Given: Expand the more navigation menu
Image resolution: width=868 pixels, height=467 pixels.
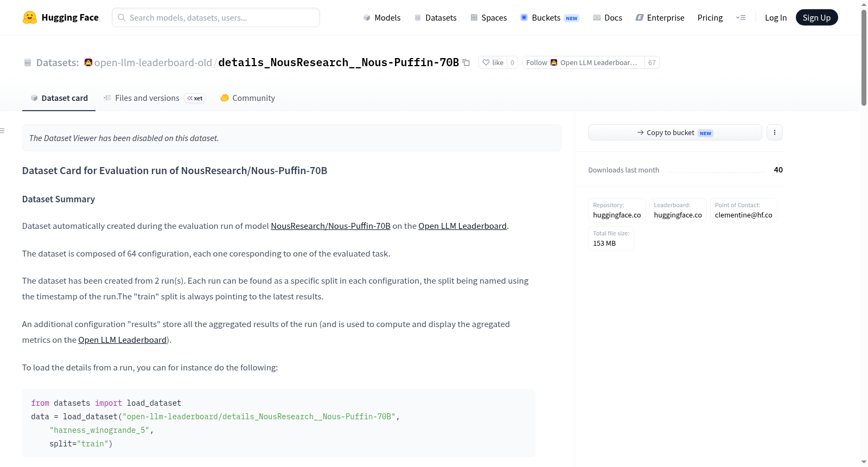Looking at the screenshot, I should point(741,17).
